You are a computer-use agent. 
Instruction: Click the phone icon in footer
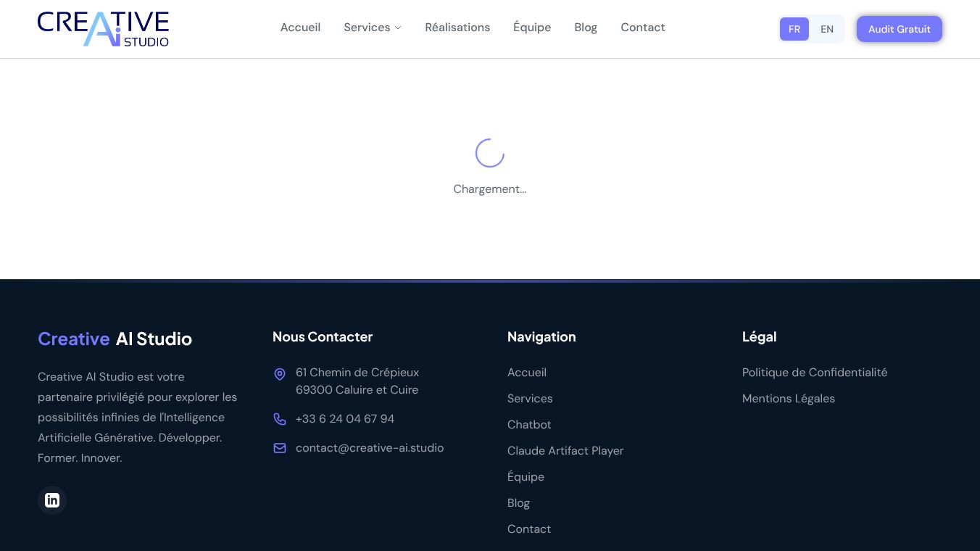[280, 419]
